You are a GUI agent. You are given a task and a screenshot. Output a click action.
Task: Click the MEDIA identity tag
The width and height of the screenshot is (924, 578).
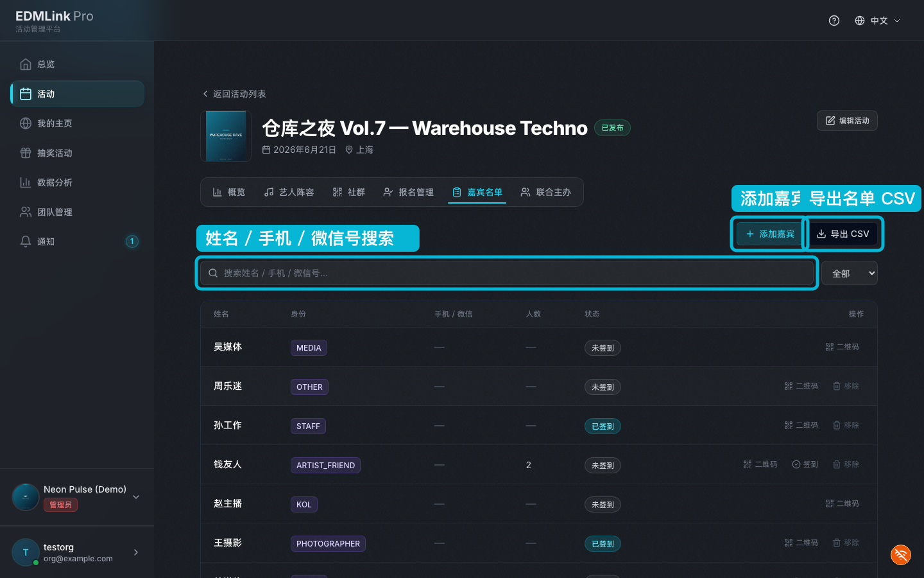click(x=309, y=347)
